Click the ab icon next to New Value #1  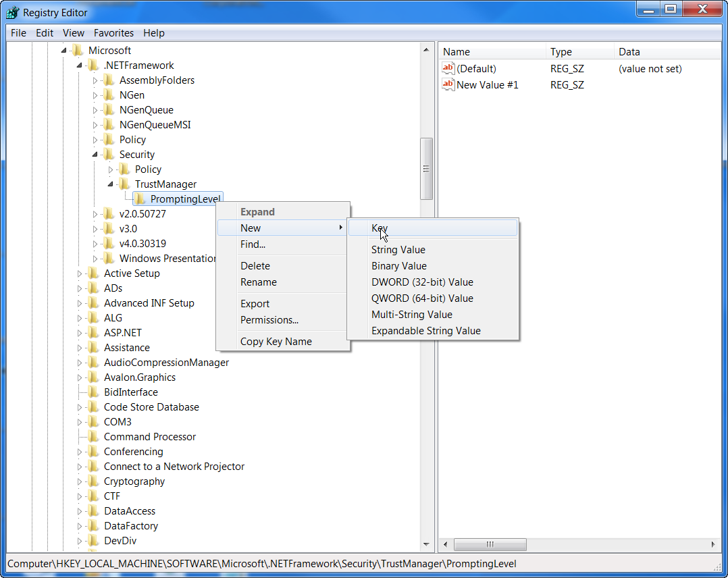[x=448, y=84]
